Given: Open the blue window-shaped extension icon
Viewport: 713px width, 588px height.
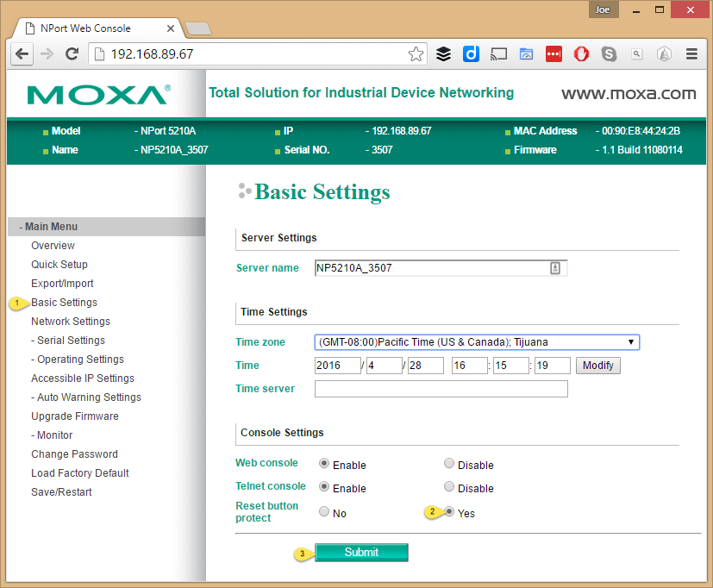Looking at the screenshot, I should pos(526,54).
